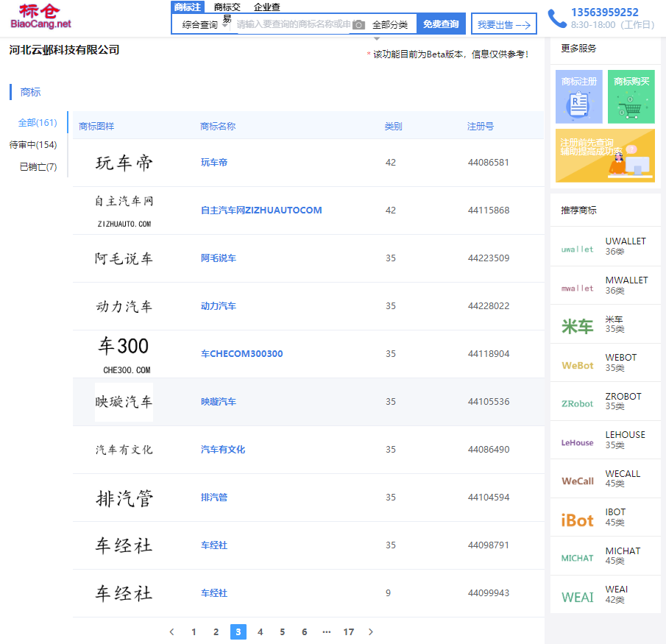Go to page 1
Screen dimensions: 666x644
[x=194, y=631]
